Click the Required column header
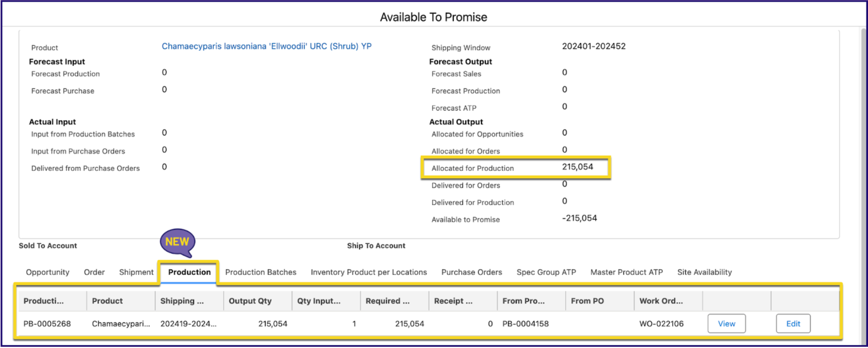This screenshot has width=868, height=348. pos(395,301)
